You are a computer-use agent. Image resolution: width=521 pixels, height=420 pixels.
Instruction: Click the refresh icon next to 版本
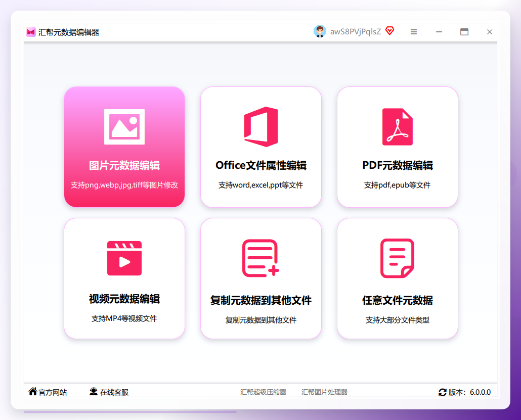[442, 392]
